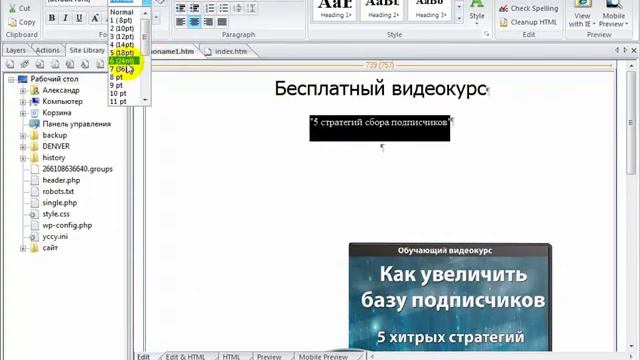The image size is (640, 360).
Task: Align paragraph to the left
Action: tap(181, 22)
